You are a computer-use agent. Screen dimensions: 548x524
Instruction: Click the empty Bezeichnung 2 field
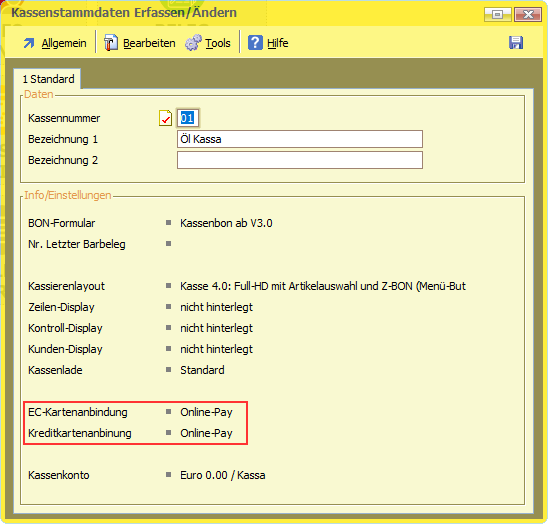pyautogui.click(x=300, y=160)
